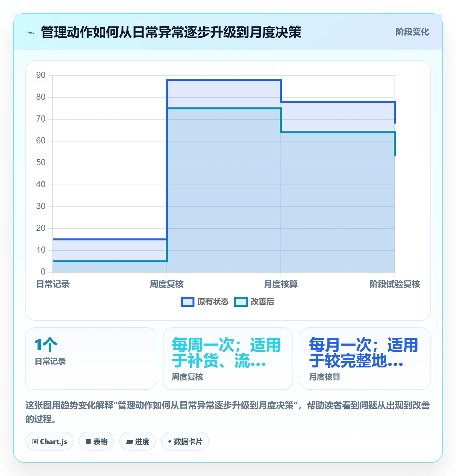Open the 每月一次 月度核算 data card
Viewport: 456px width, 476px height.
pyautogui.click(x=365, y=359)
